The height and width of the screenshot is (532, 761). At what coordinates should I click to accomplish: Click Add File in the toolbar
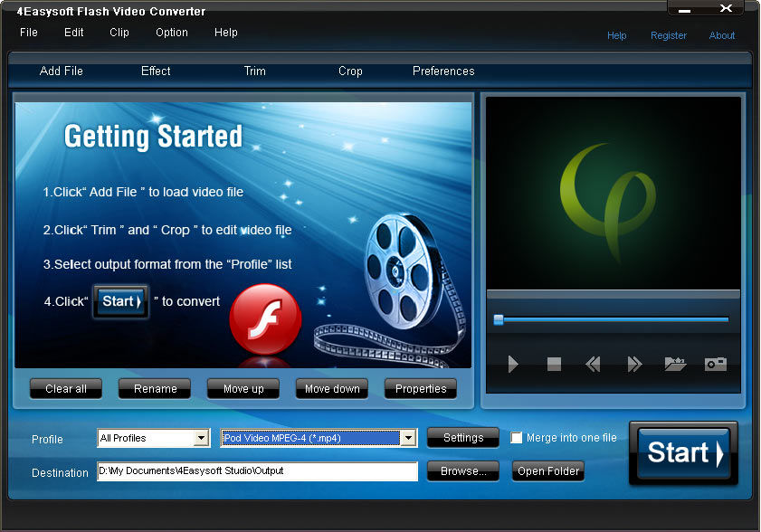click(62, 71)
